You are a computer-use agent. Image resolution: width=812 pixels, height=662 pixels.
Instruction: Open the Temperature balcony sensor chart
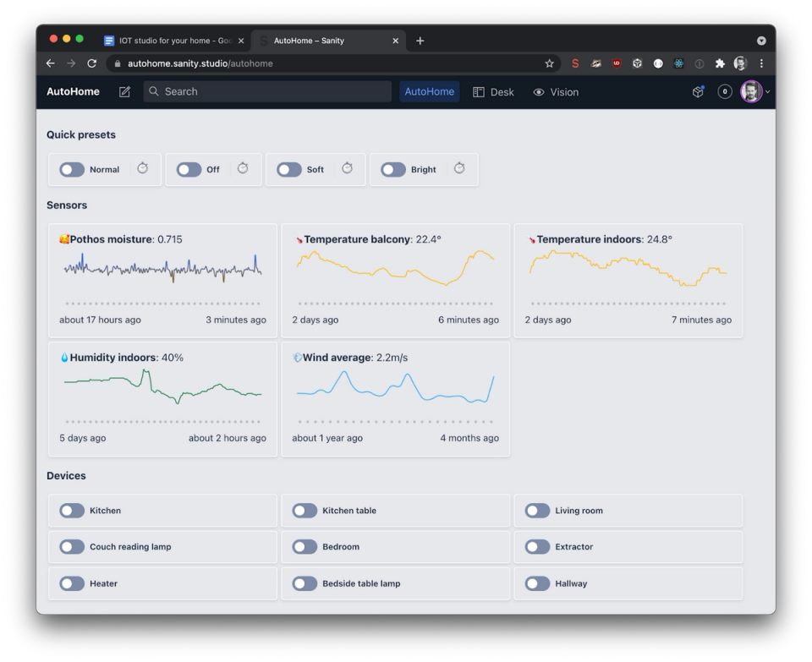[396, 281]
